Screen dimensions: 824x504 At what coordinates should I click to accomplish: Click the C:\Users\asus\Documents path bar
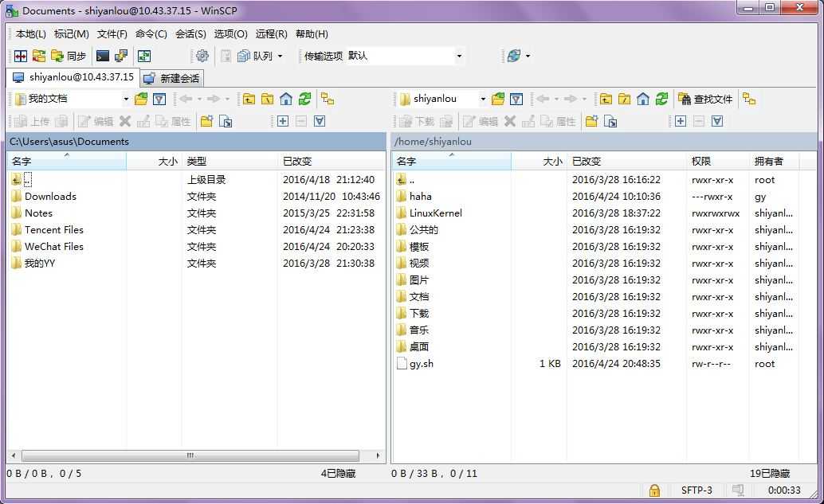(x=196, y=142)
